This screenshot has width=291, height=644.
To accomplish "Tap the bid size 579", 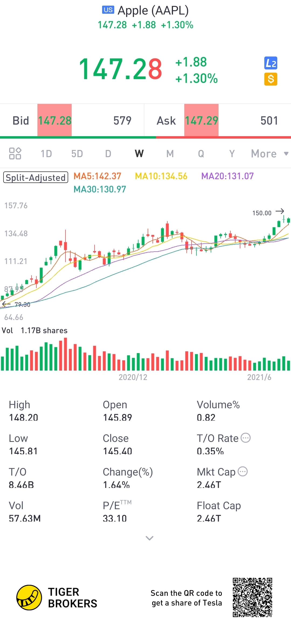I will (x=122, y=121).
